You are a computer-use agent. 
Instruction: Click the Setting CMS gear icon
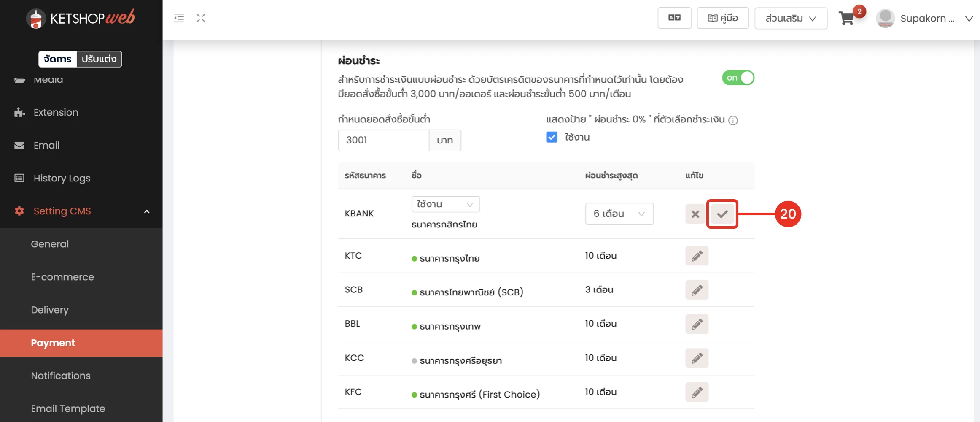19,211
